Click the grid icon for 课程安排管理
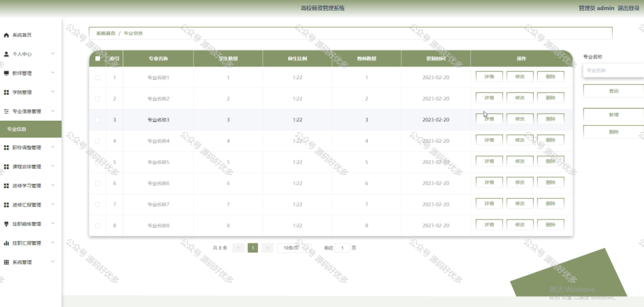This screenshot has height=307, width=644. (6, 167)
